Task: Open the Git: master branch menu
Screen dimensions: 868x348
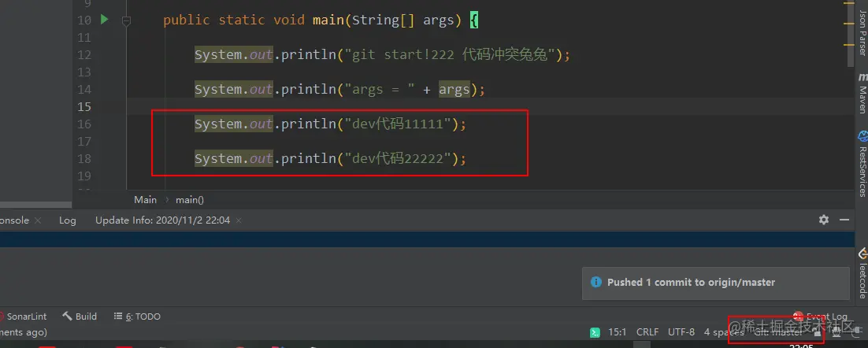Action: tap(777, 332)
